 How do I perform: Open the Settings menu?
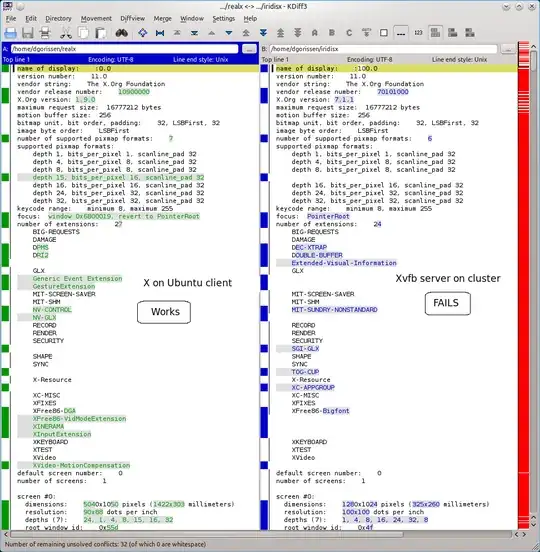click(x=224, y=18)
